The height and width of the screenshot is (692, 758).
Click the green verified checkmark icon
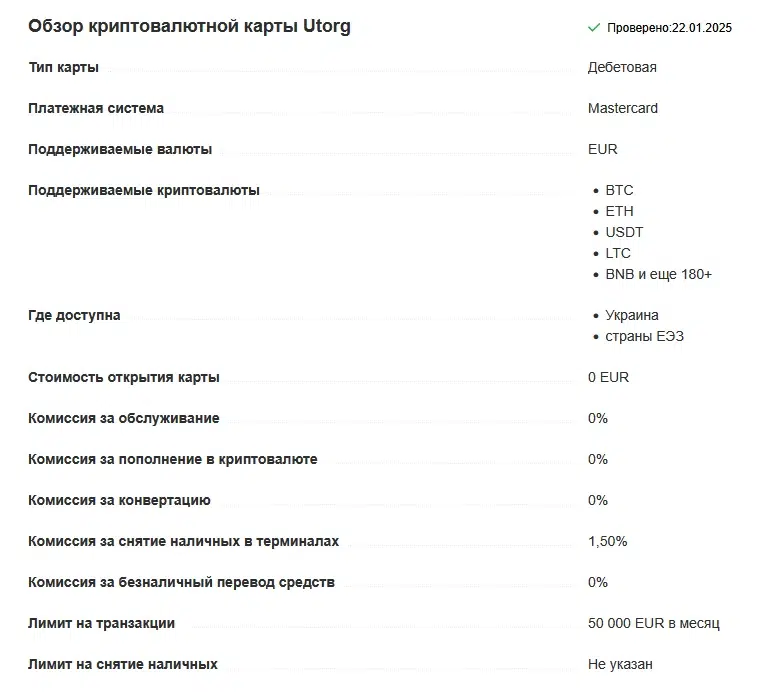(x=594, y=28)
